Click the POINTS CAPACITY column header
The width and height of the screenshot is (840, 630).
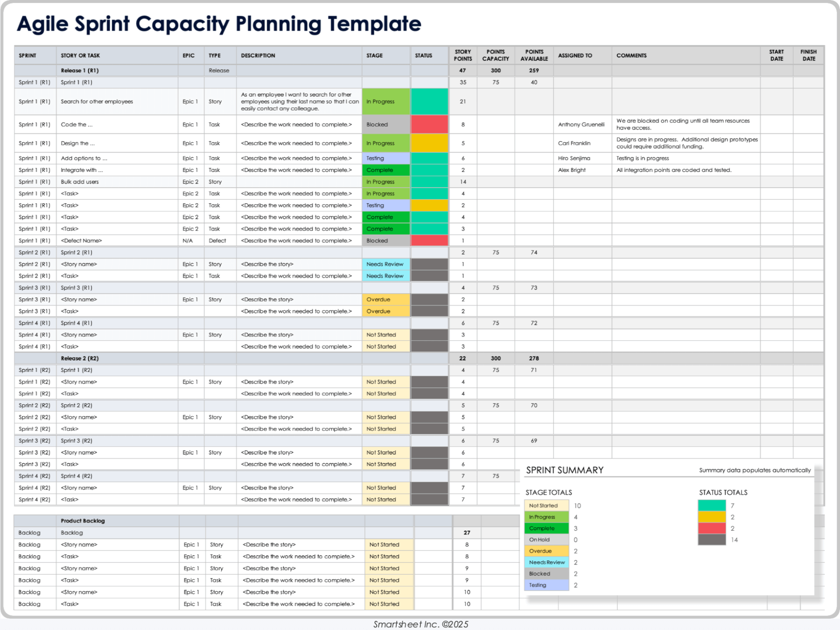pos(495,55)
